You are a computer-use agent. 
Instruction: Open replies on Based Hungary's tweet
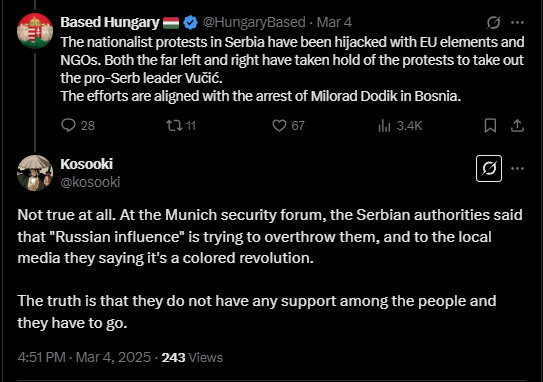[78, 125]
